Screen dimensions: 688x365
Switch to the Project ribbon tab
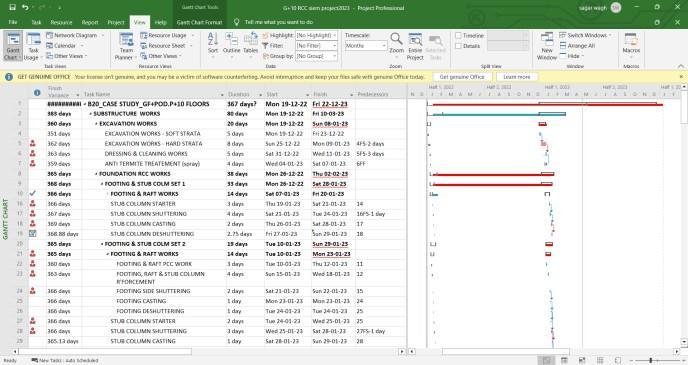[116, 22]
